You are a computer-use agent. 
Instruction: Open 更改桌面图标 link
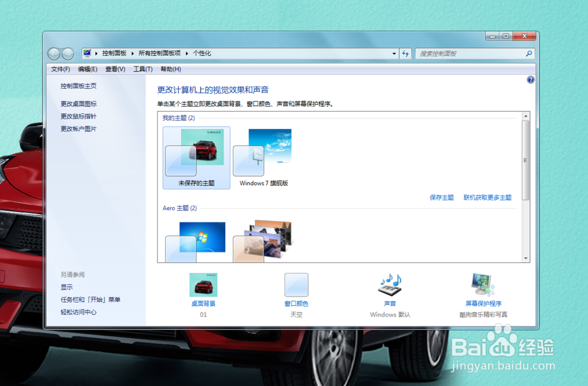click(78, 104)
